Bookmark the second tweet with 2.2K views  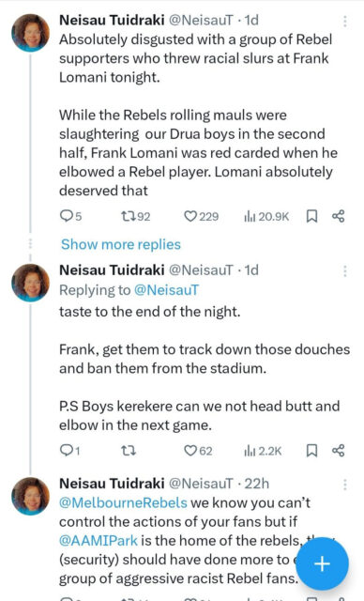coord(311,451)
